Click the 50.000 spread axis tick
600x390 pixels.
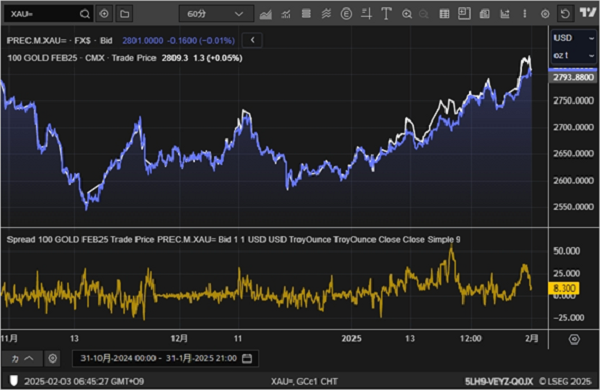(x=566, y=251)
